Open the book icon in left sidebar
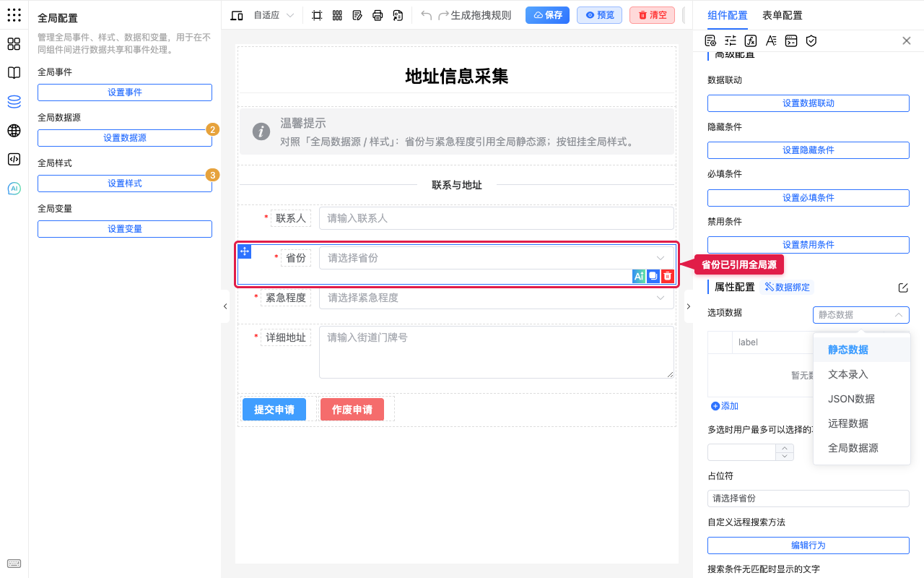Viewport: 924px width, 578px height. 14,73
